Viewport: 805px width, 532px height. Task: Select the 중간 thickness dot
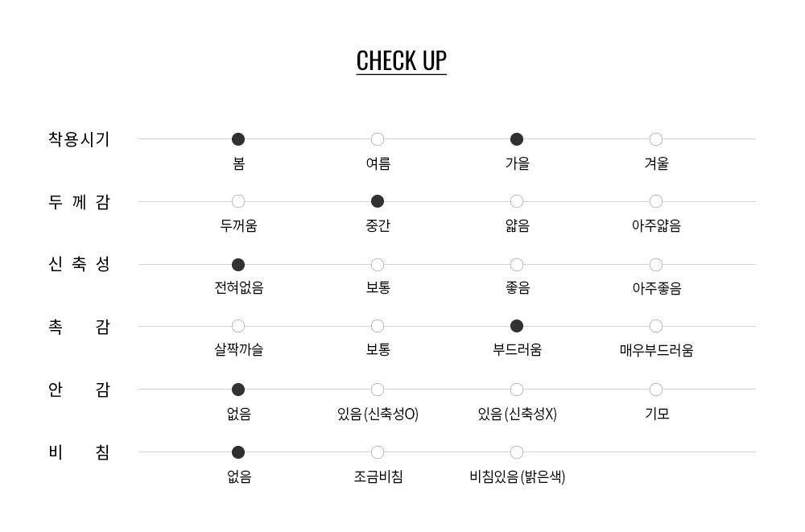tap(378, 201)
